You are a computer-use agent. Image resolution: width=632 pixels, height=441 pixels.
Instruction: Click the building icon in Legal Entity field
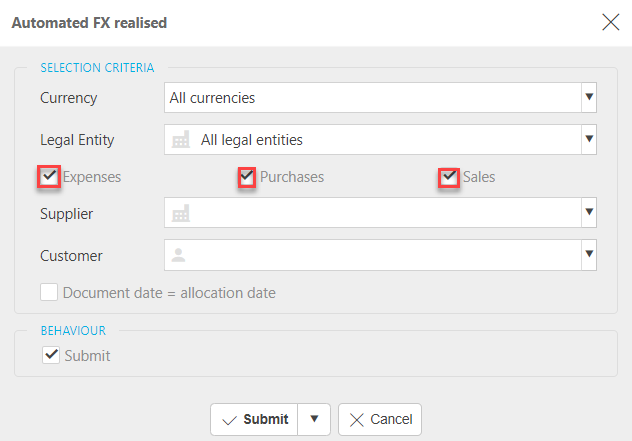click(181, 140)
